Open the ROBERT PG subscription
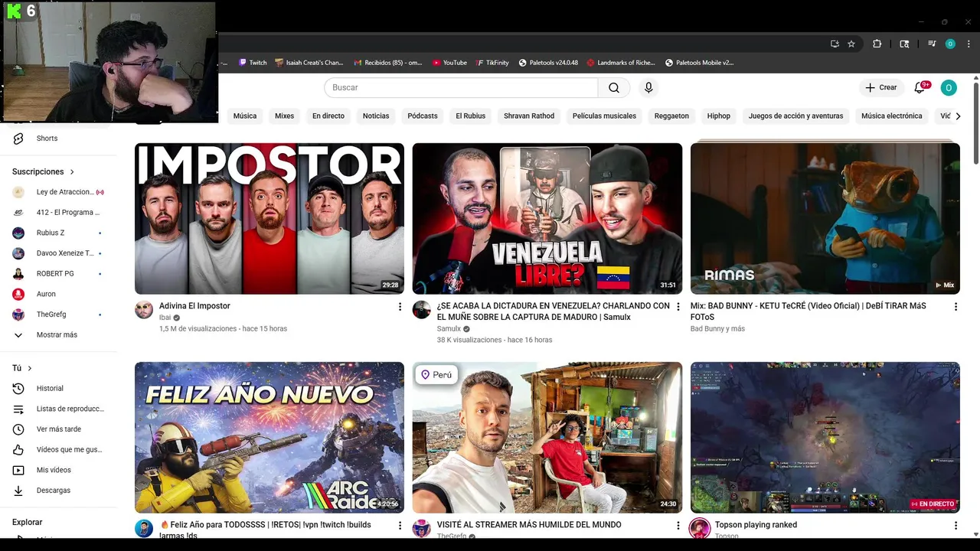 pos(60,273)
